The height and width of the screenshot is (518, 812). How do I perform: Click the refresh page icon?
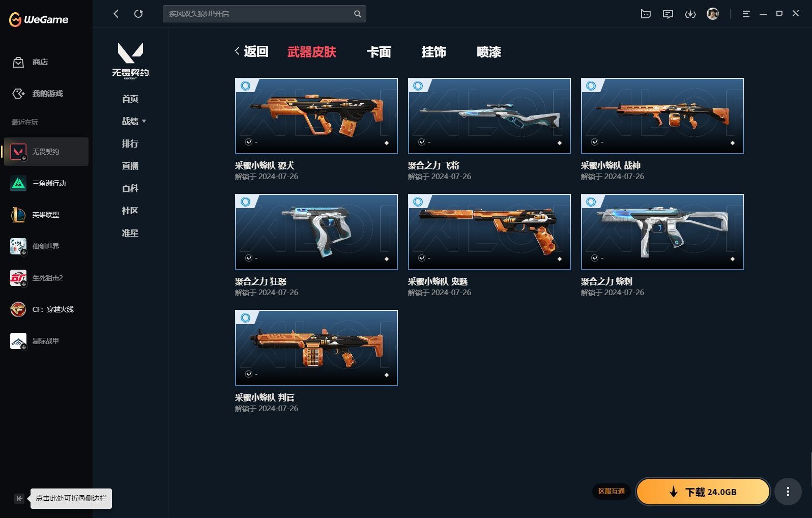tap(138, 14)
